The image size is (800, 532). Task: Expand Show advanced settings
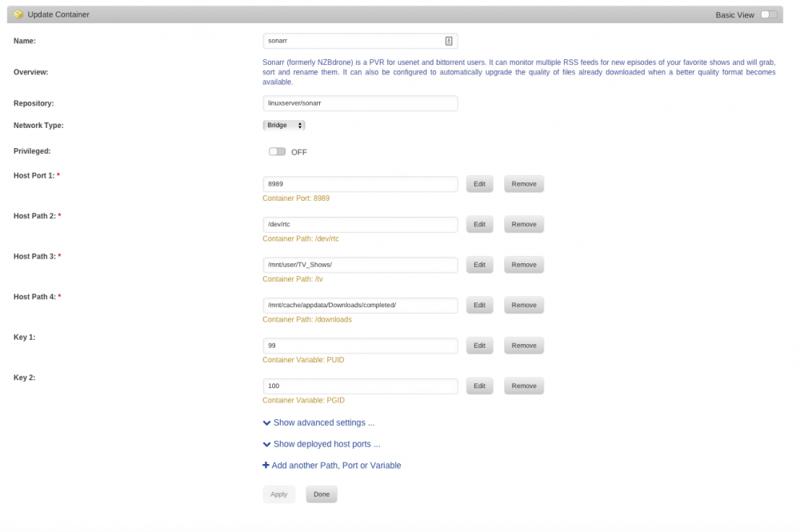324,423
